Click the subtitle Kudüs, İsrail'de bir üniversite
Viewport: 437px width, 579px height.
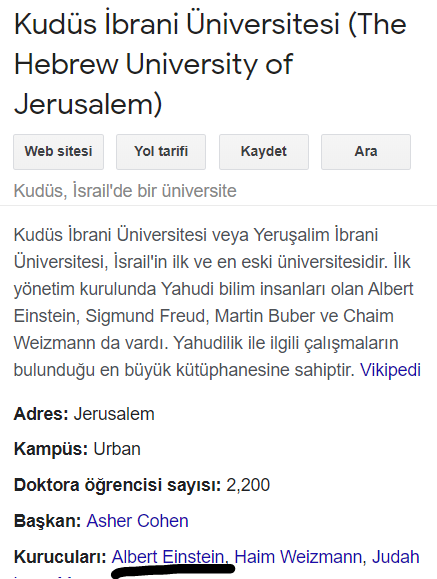(125, 191)
